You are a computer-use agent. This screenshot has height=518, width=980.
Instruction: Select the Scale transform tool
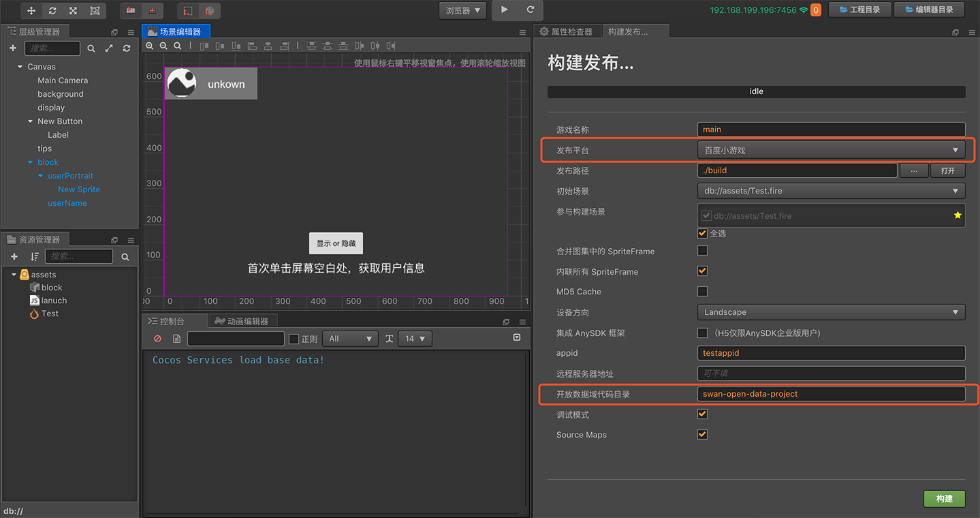click(74, 11)
